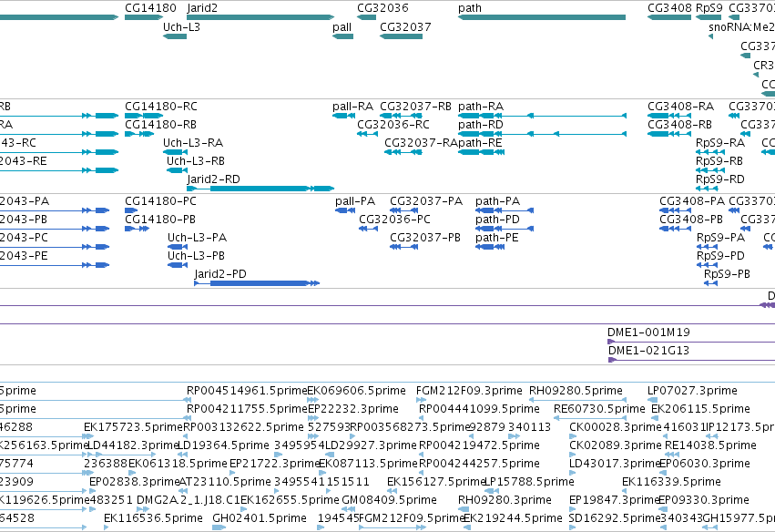The height and width of the screenshot is (532, 775).
Task: Click the Uch-L3 gene label
Action: click(181, 26)
